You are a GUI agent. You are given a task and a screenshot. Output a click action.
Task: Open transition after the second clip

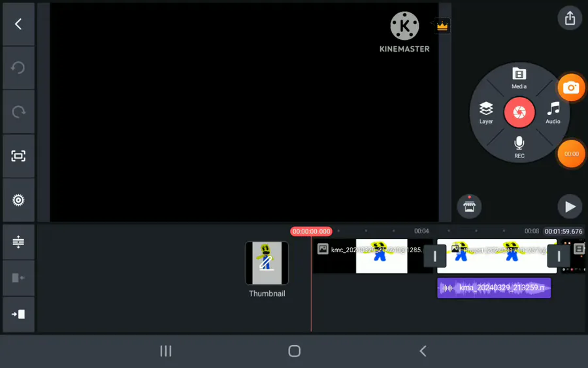(559, 256)
